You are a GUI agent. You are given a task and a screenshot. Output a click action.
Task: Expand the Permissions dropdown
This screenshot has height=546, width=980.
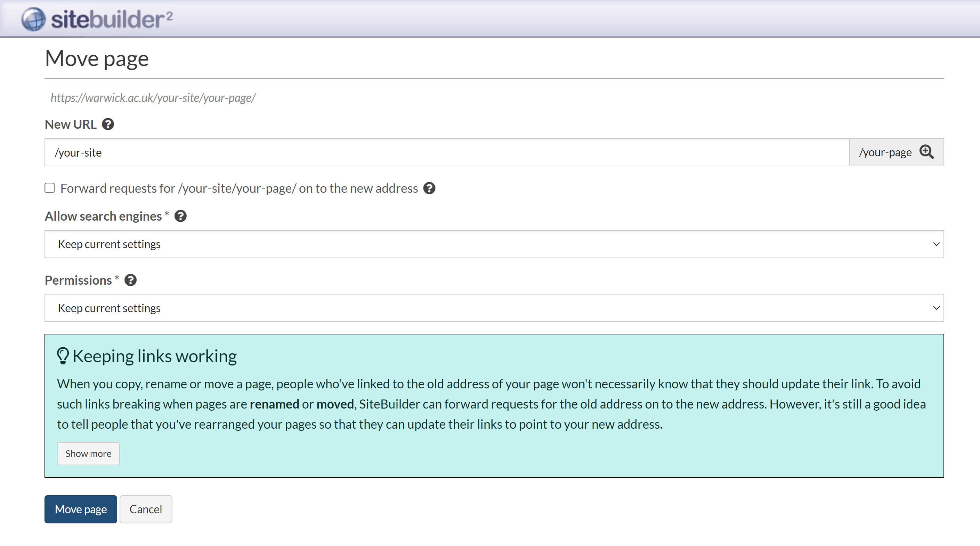point(494,308)
